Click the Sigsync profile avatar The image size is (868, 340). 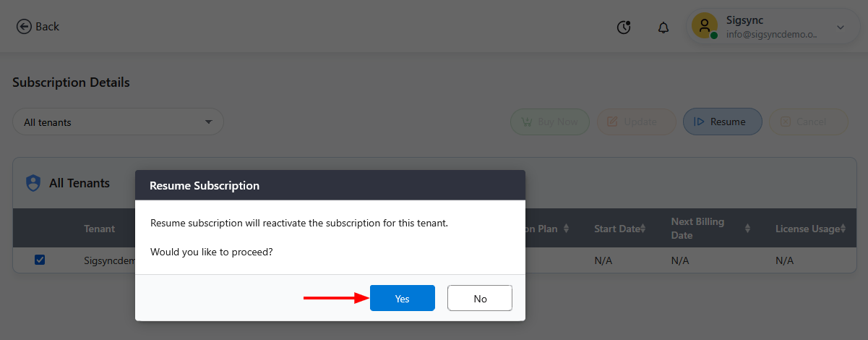[x=704, y=26]
